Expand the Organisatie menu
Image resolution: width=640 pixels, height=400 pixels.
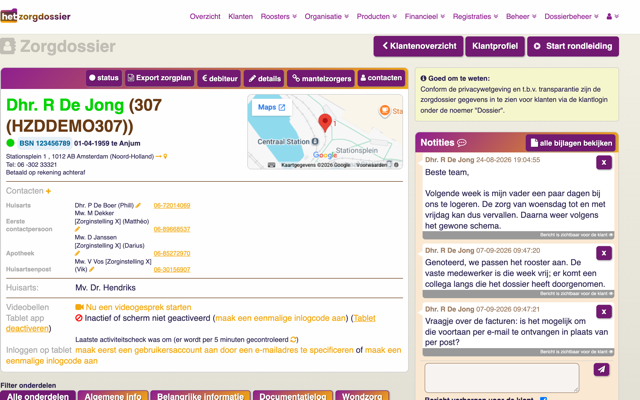coord(327,16)
